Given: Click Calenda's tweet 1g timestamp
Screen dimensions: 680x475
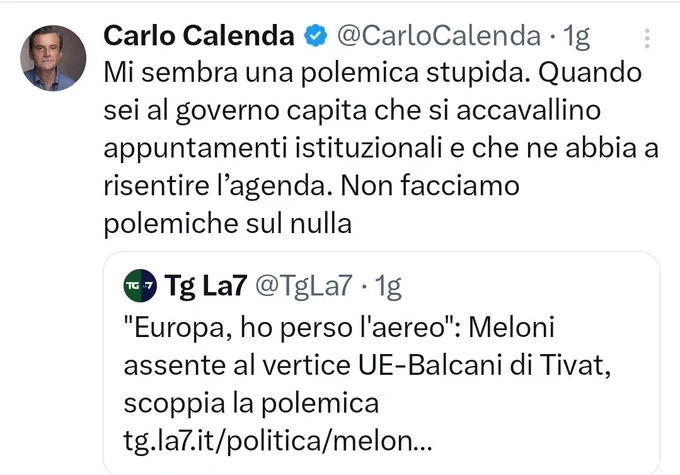Looking at the screenshot, I should 576,36.
